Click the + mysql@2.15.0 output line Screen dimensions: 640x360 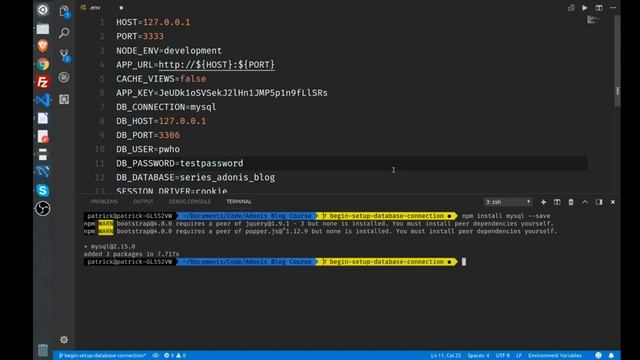click(109, 247)
